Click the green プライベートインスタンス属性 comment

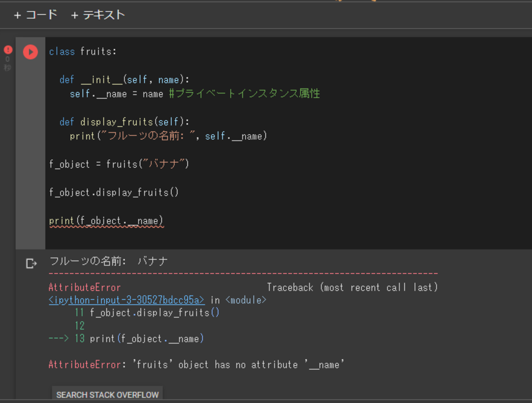tap(244, 94)
